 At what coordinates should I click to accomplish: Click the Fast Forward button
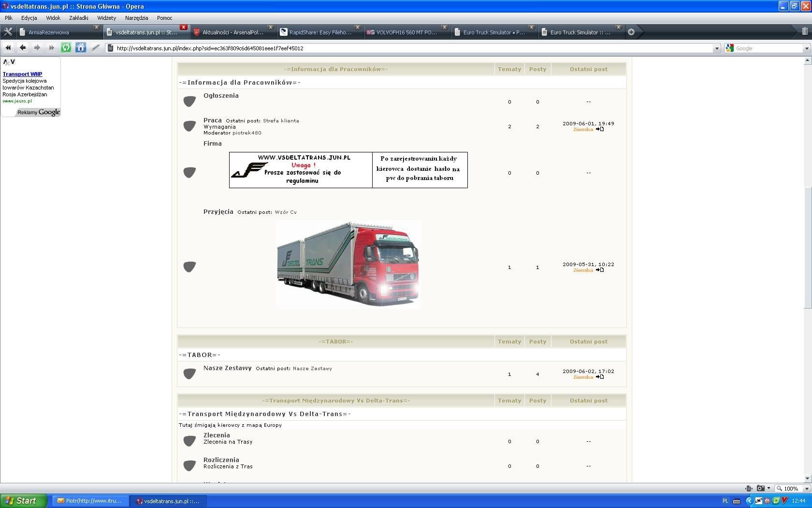click(x=51, y=48)
